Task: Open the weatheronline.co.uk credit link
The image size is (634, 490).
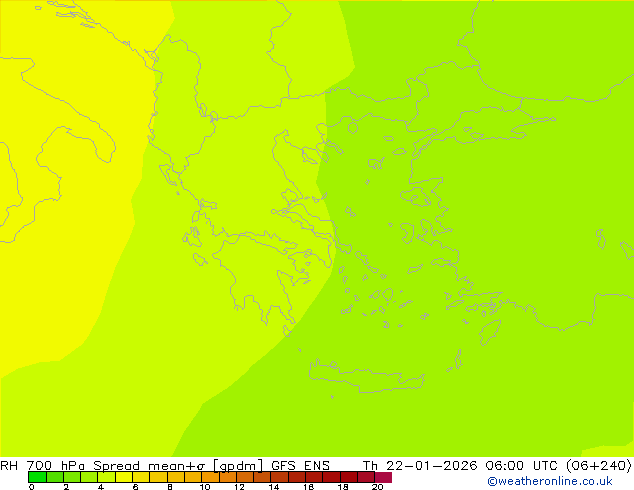Action: point(550,481)
